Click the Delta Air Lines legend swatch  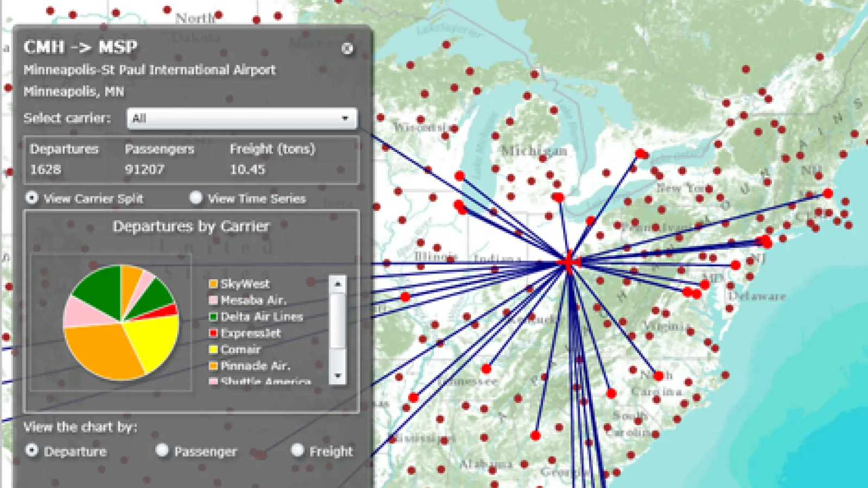(213, 317)
